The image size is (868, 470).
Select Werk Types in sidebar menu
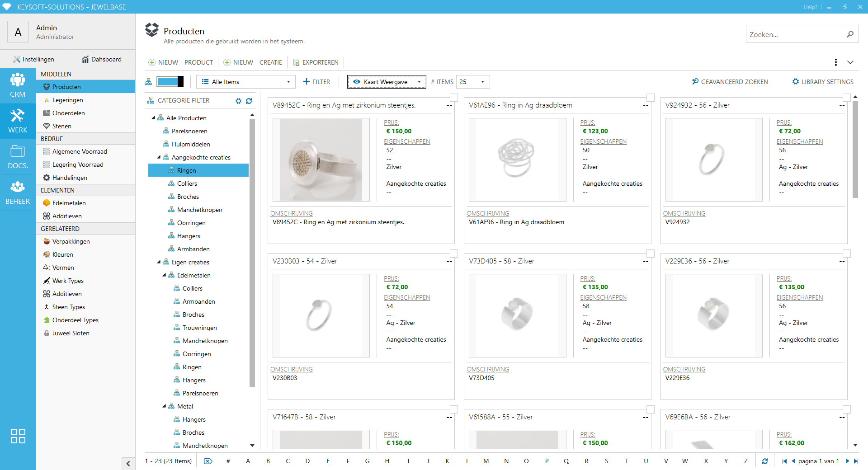(x=85, y=281)
